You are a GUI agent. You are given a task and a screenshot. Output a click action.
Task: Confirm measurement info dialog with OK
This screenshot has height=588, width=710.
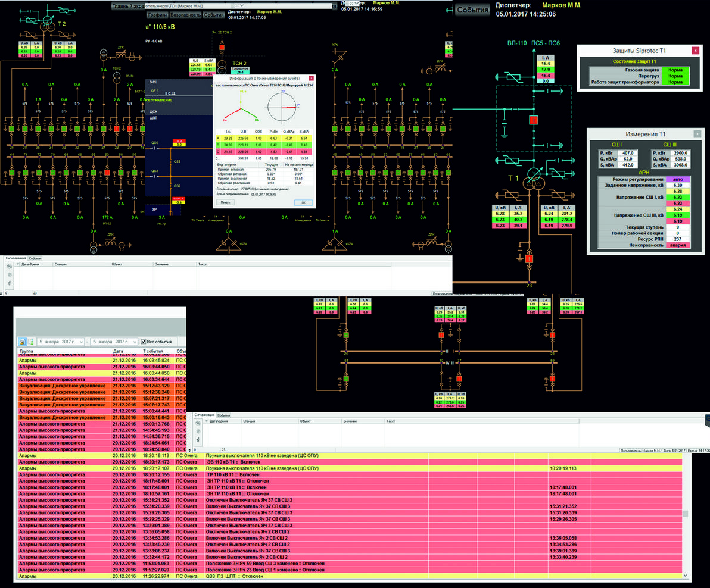click(x=303, y=202)
